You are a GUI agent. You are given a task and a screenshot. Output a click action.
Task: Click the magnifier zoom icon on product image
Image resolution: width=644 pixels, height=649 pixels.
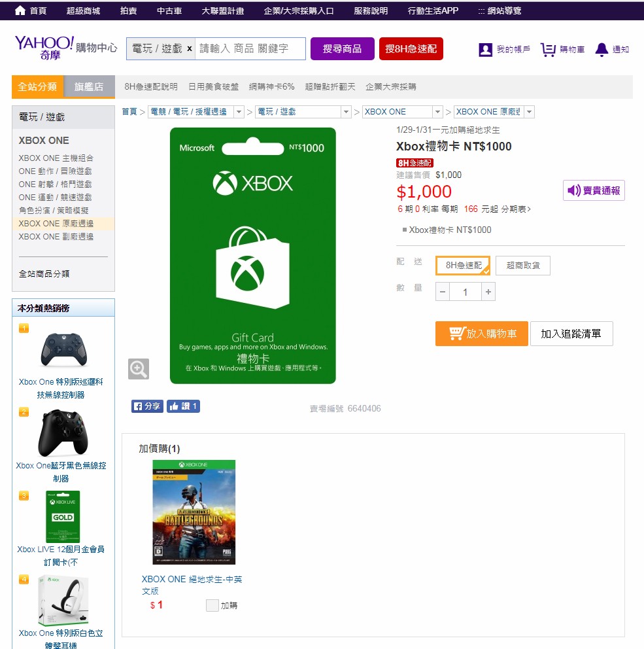tap(138, 369)
